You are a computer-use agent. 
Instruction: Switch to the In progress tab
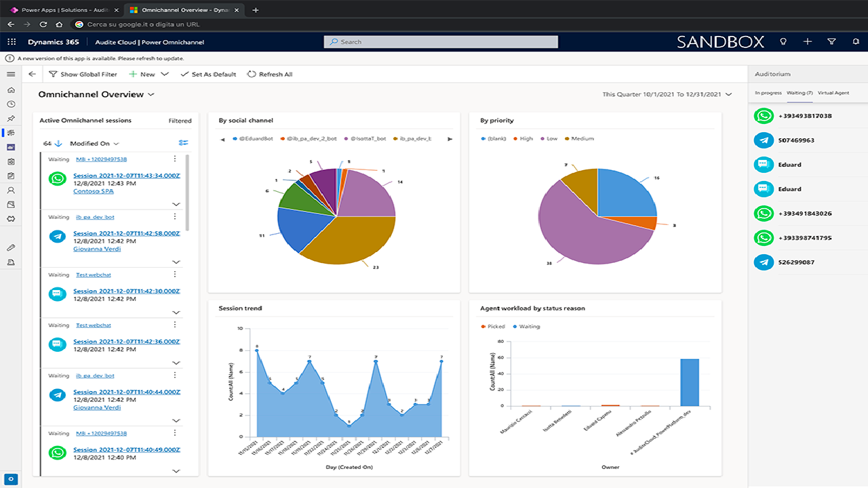pos(768,93)
